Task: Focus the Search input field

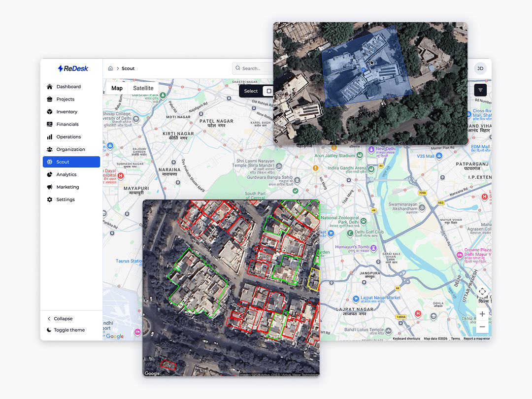Action: point(253,68)
